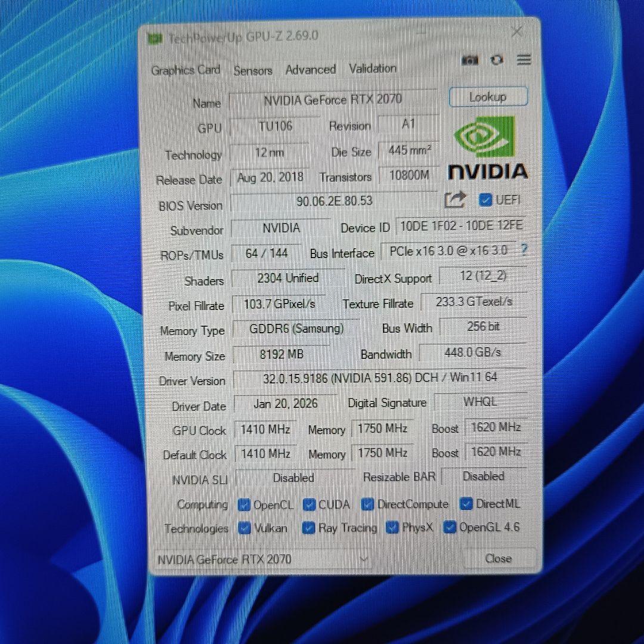Toggle the DirectML checkbox
The width and height of the screenshot is (644, 644).
466,503
